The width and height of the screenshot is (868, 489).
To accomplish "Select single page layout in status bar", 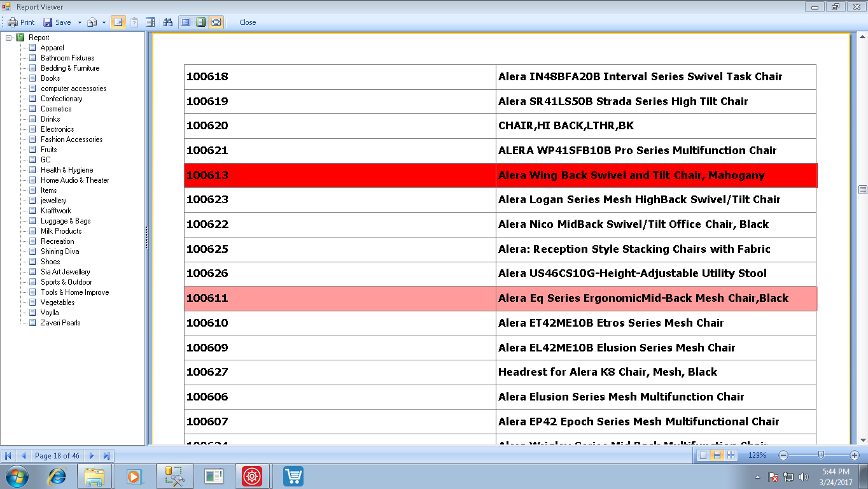I will (703, 455).
